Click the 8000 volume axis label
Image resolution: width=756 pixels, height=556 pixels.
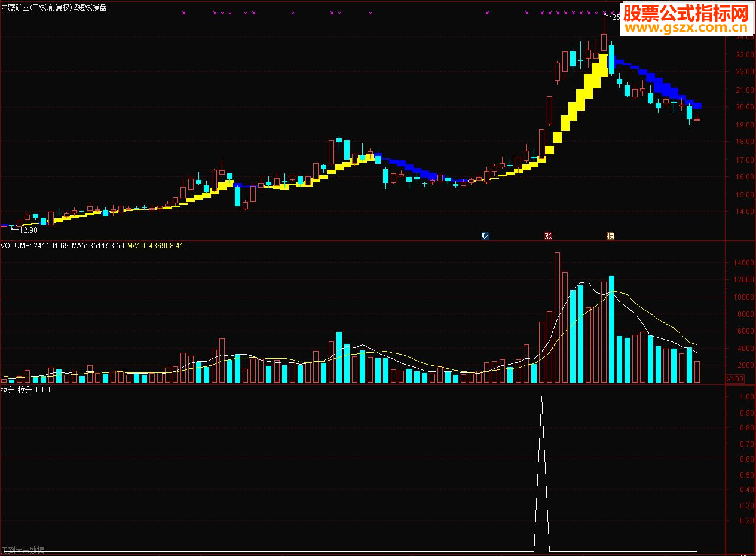(x=746, y=314)
